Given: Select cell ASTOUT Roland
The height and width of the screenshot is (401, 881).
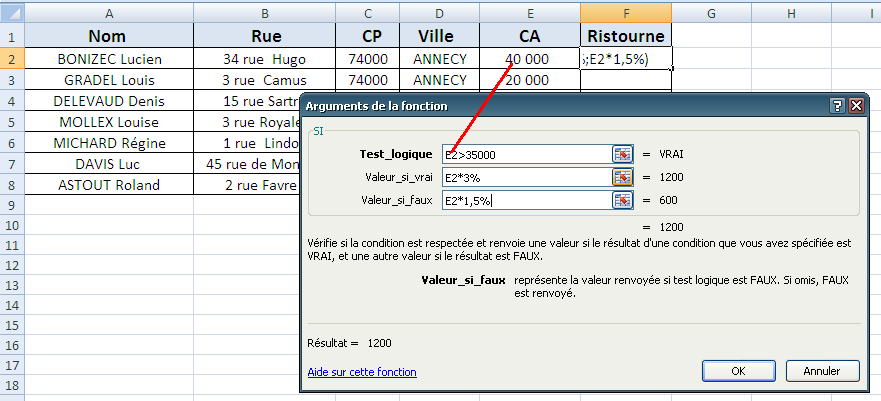Looking at the screenshot, I should pos(109,185).
